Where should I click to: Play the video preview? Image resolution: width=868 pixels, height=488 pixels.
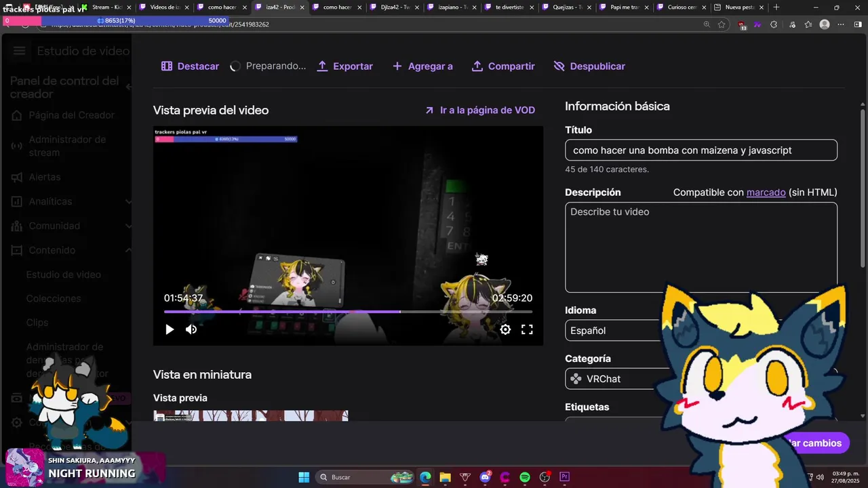170,329
